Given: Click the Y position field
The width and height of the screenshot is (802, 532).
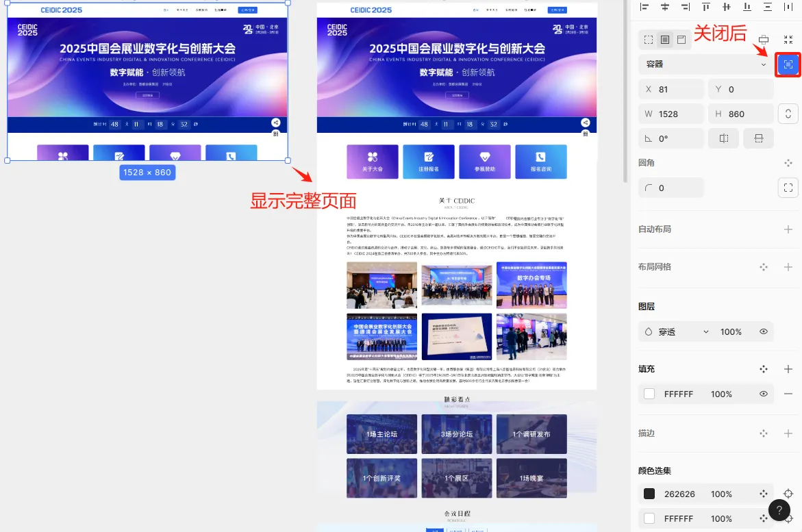Looking at the screenshot, I should [x=740, y=89].
